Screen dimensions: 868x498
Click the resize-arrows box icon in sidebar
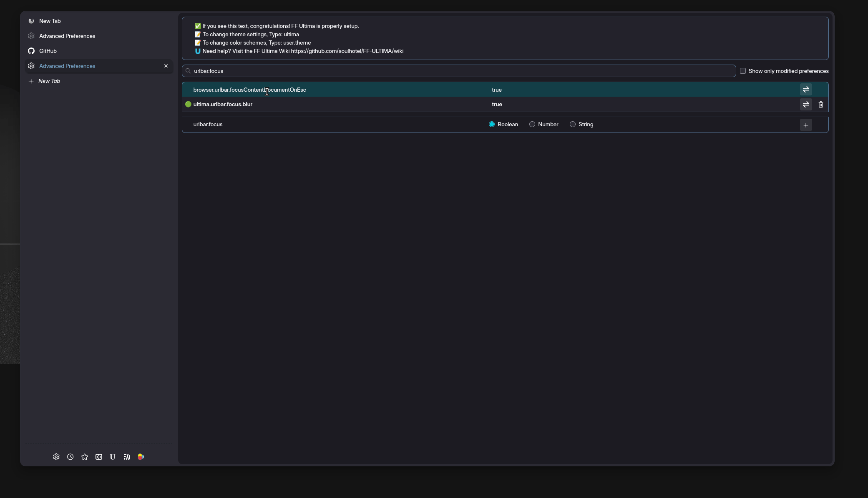click(99, 457)
